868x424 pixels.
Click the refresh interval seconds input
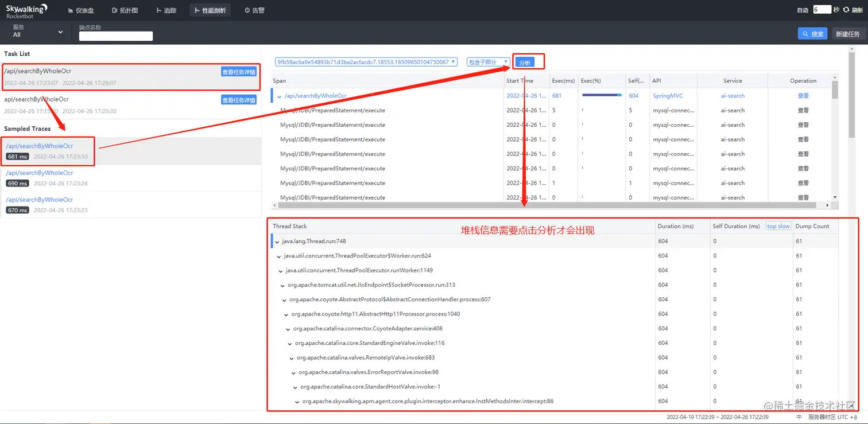coord(822,10)
